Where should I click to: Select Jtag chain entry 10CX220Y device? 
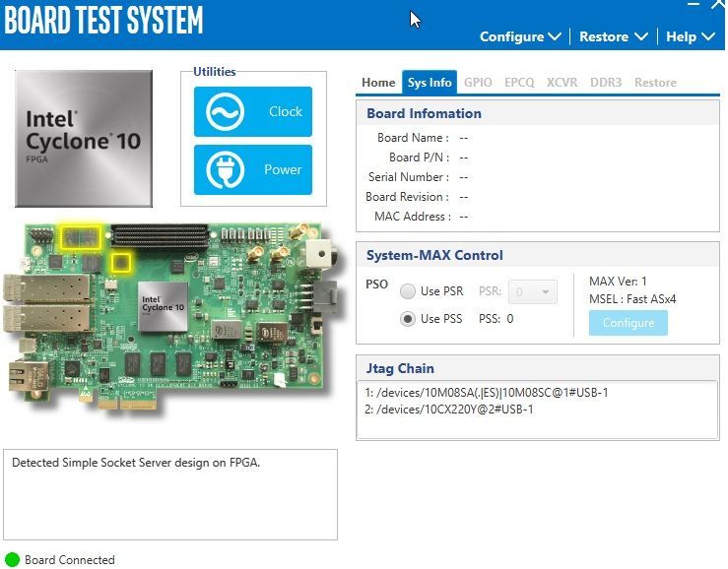449,410
